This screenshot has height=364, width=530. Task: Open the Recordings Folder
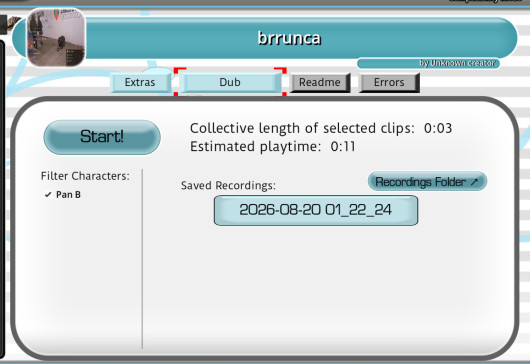[x=427, y=182]
